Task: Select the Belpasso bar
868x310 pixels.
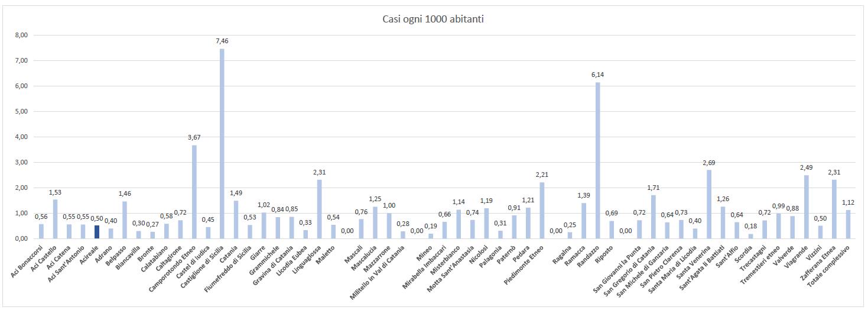Action: (125, 219)
